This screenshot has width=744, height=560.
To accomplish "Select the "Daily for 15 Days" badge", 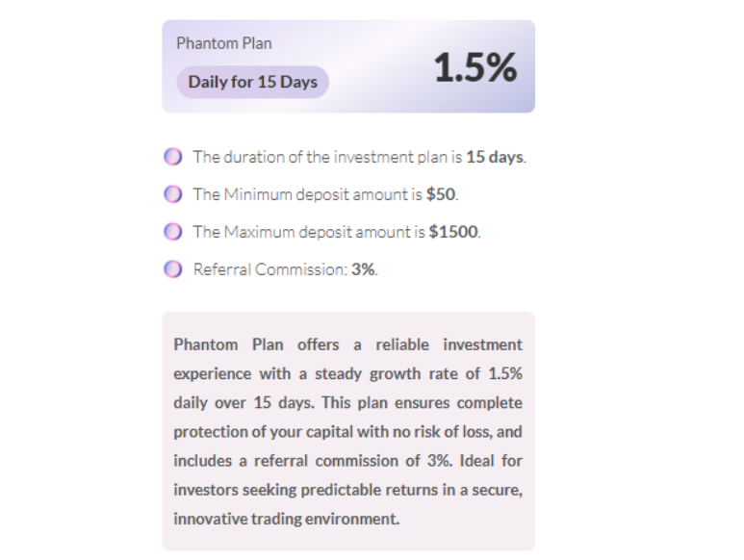I will click(x=252, y=82).
